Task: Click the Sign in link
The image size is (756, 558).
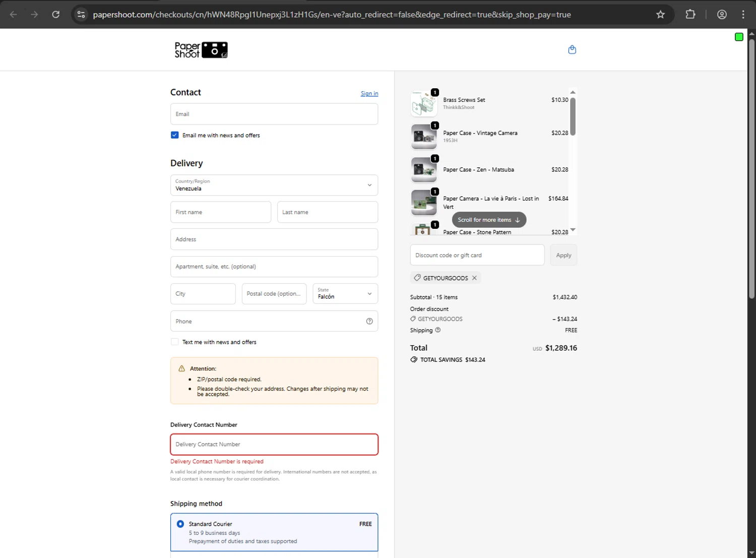Action: pos(369,93)
